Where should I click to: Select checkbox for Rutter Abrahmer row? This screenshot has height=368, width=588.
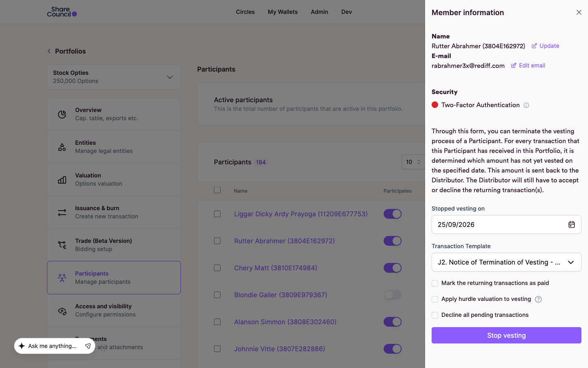217,241
